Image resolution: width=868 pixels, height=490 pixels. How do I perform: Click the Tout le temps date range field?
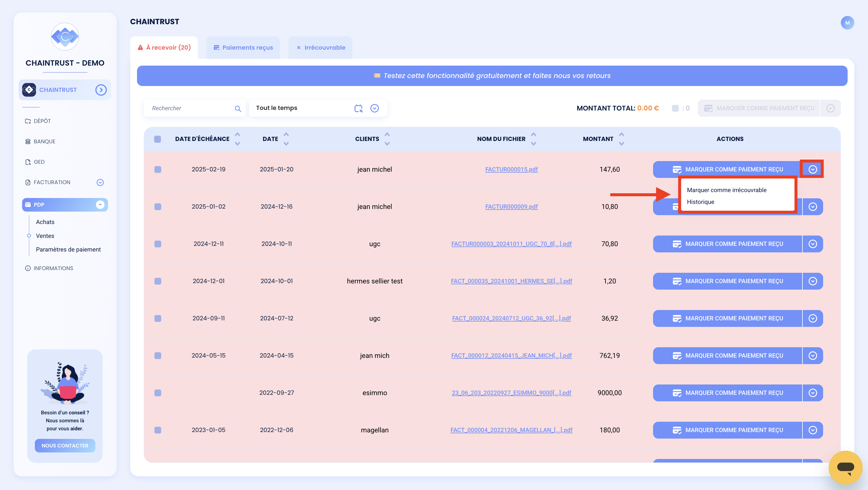[x=318, y=108]
